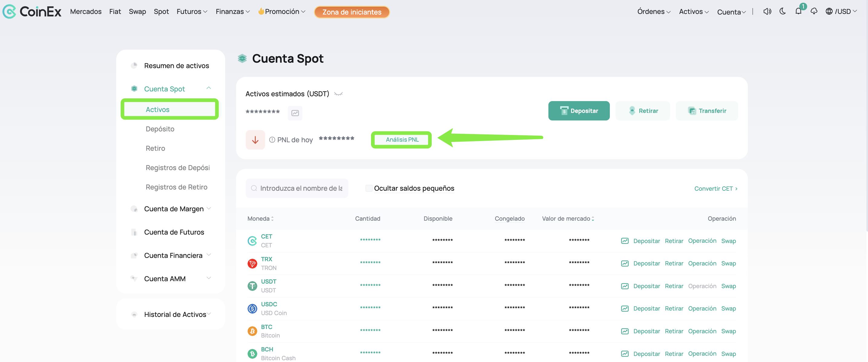The height and width of the screenshot is (362, 868).
Task: Click the app download cloud icon
Action: click(x=814, y=12)
